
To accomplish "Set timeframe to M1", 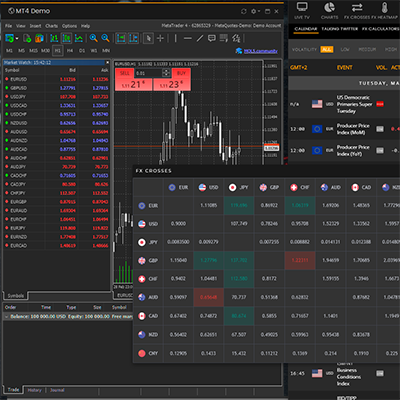I will coord(9,51).
